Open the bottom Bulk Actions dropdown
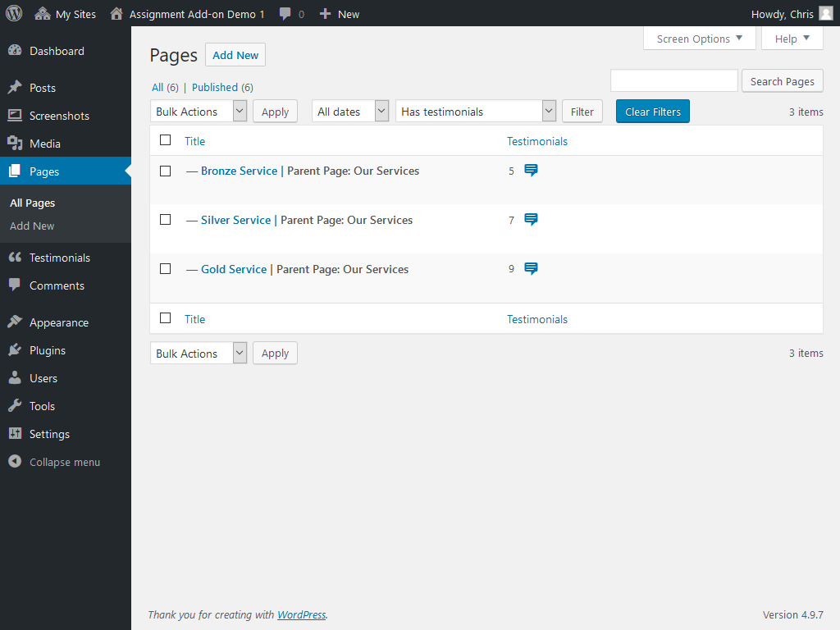 tap(199, 353)
